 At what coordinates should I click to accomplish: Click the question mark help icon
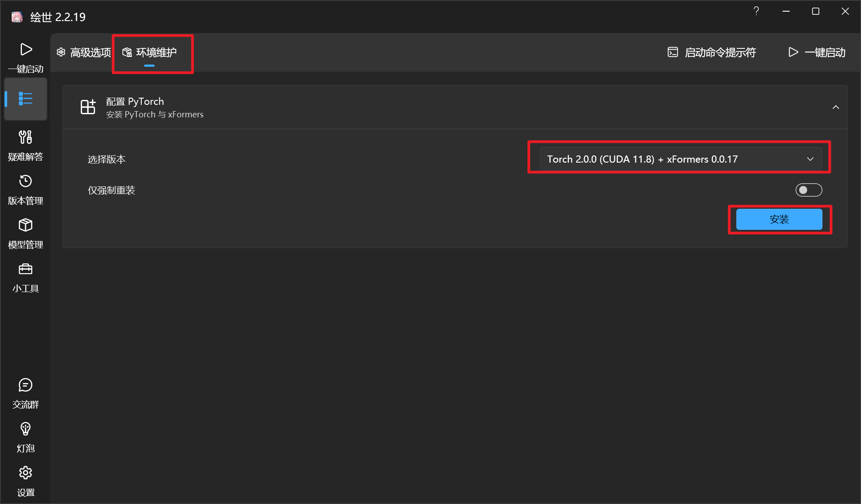[756, 11]
